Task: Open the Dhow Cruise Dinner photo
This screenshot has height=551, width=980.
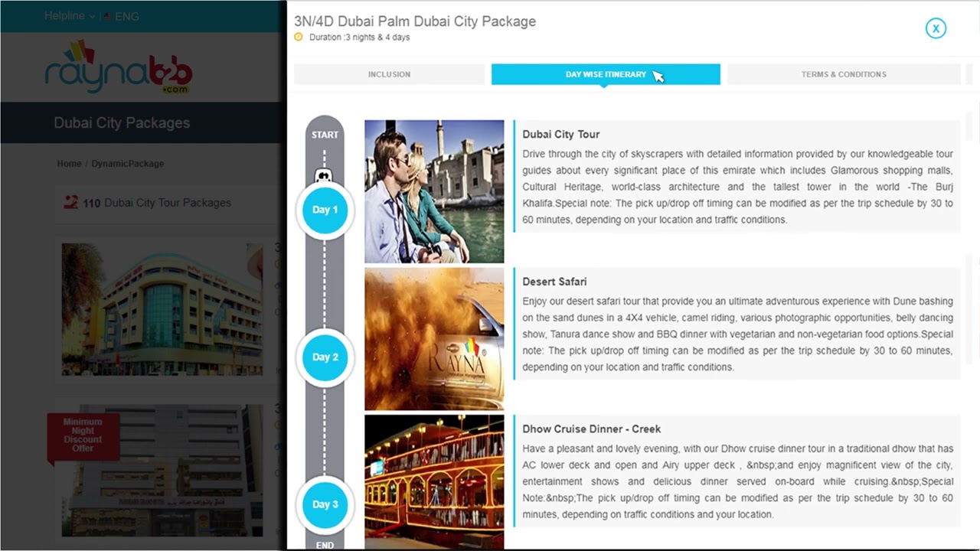Action: pos(434,482)
